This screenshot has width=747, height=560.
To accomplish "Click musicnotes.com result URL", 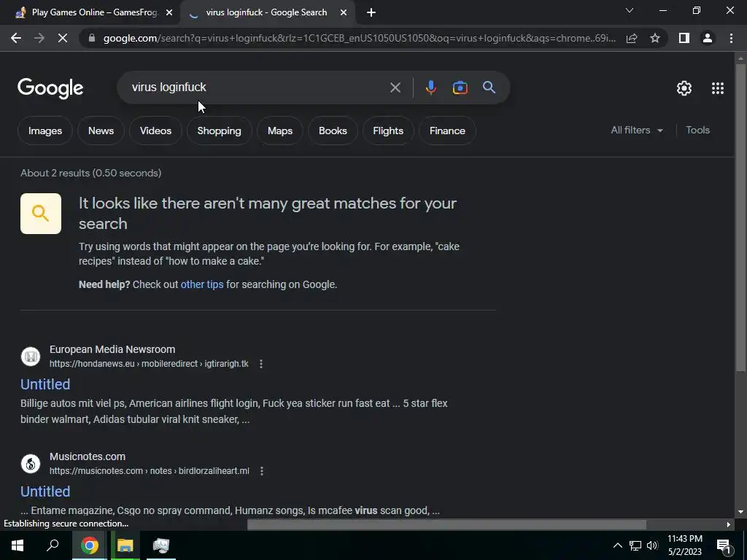I will click(150, 471).
